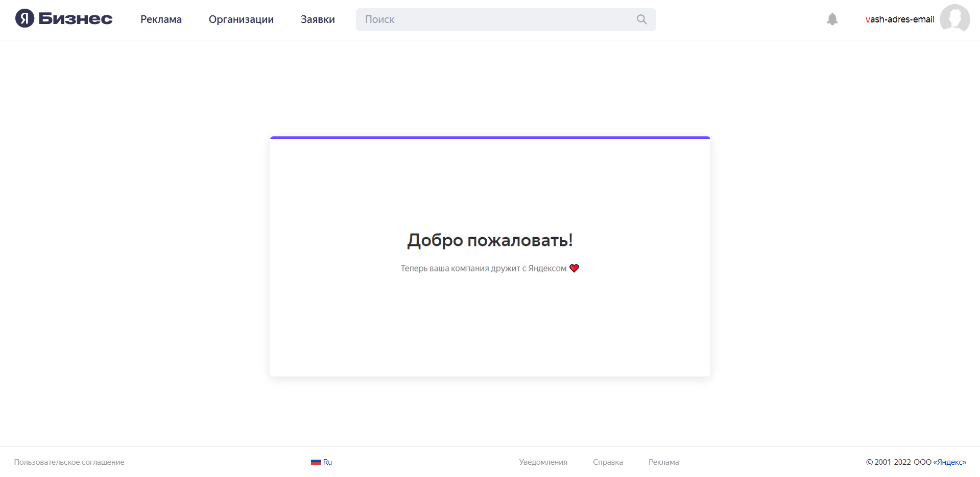This screenshot has width=980, height=477.
Task: Open the Реклама menu item
Action: coord(161,19)
